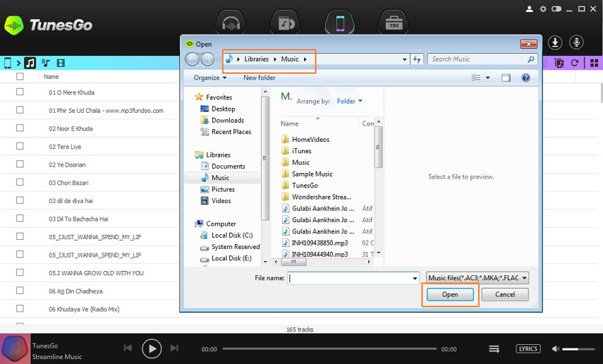Expand the address bar path dropdown
This screenshot has width=603, height=364.
click(x=404, y=60)
